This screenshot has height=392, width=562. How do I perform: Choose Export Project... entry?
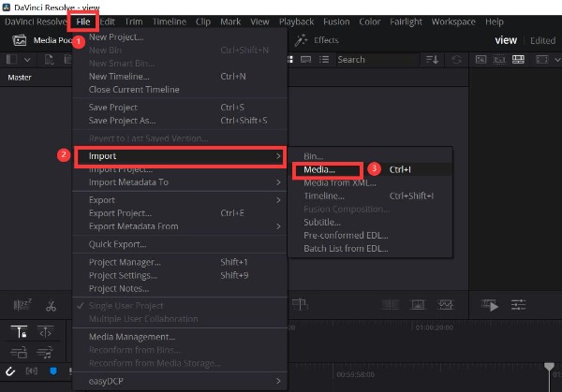180,213
